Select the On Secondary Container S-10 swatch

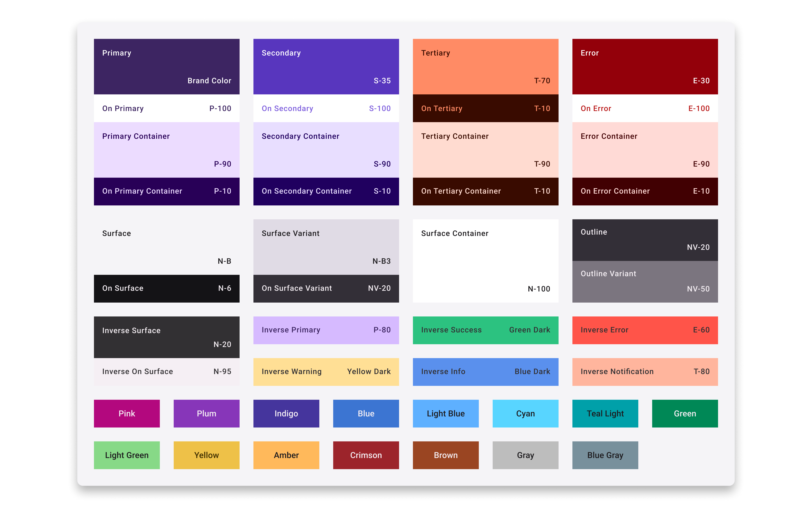pyautogui.click(x=326, y=191)
